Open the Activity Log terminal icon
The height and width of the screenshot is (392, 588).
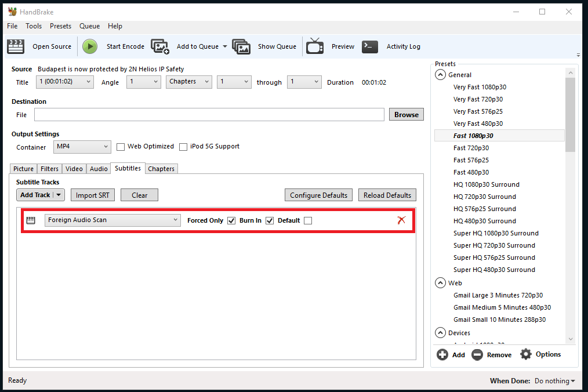point(370,46)
